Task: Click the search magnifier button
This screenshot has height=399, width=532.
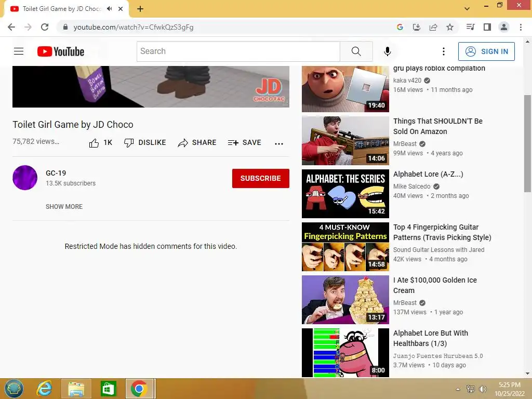Action: [356, 51]
